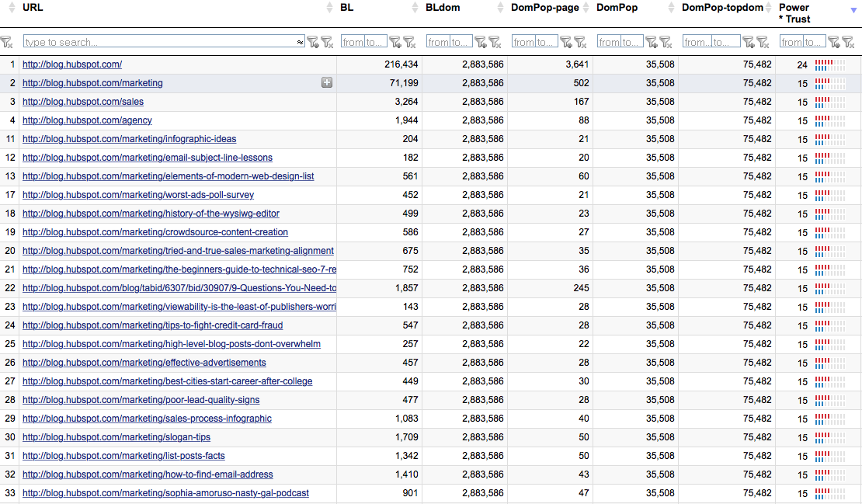Image resolution: width=862 pixels, height=504 pixels.
Task: Open the tips-to-fight-credit-card-fraud link
Action: [153, 325]
